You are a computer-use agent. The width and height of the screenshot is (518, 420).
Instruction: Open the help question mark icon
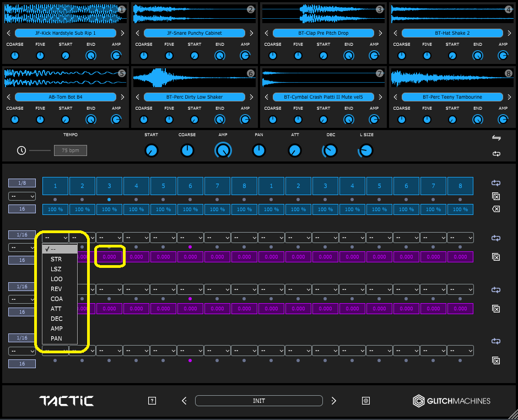coord(152,401)
